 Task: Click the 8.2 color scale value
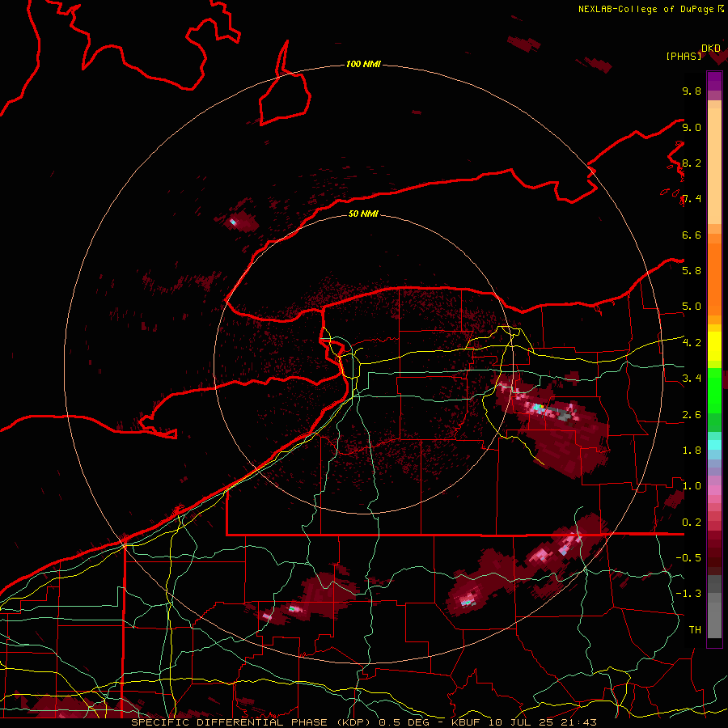[x=692, y=163]
